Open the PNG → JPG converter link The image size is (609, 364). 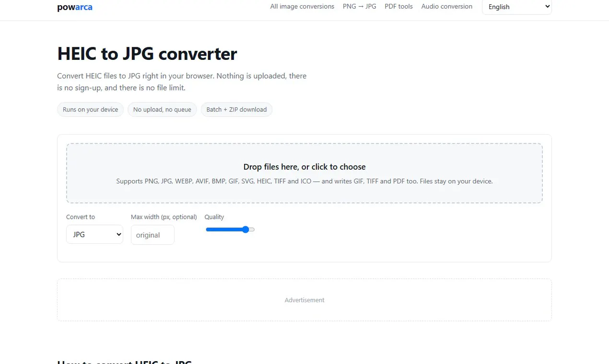(x=360, y=7)
